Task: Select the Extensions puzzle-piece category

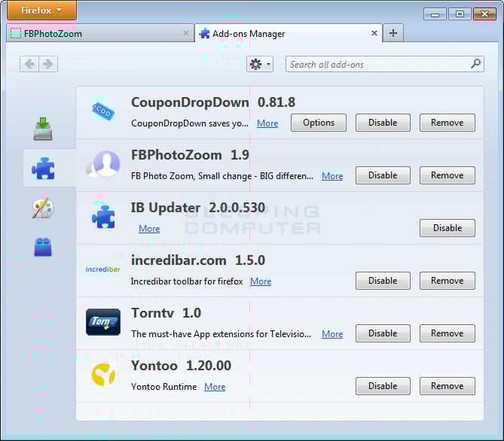Action: (43, 169)
